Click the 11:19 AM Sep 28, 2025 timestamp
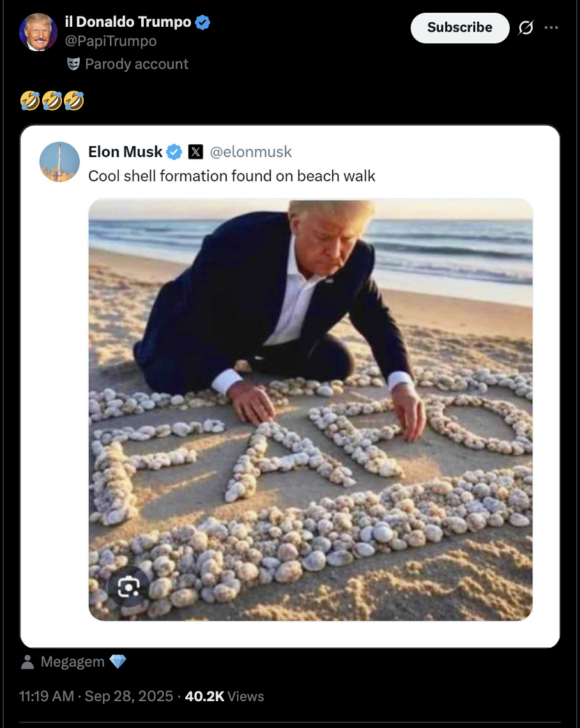 point(96,697)
